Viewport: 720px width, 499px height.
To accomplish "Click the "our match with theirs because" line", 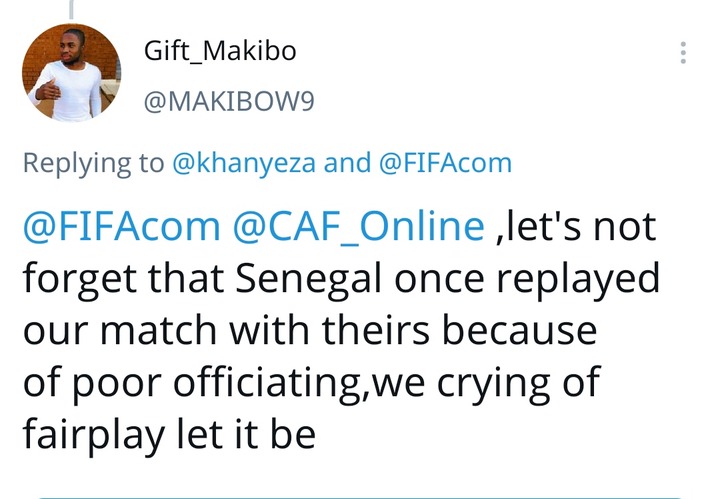I will coord(310,329).
